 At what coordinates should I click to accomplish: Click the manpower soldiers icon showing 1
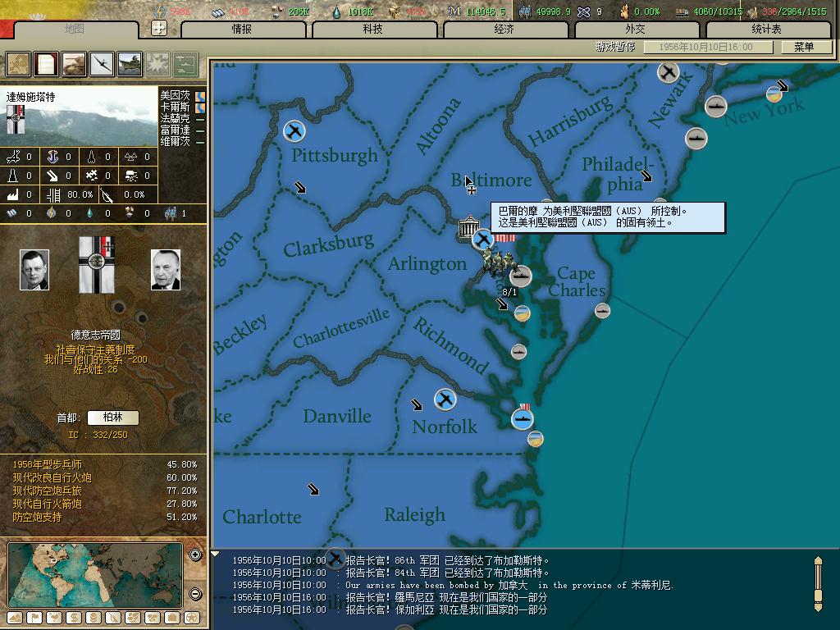click(171, 213)
